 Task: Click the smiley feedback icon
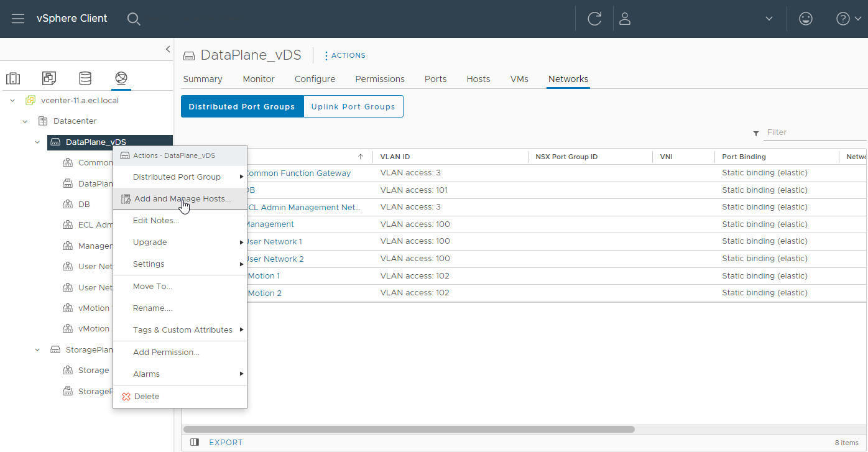806,19
